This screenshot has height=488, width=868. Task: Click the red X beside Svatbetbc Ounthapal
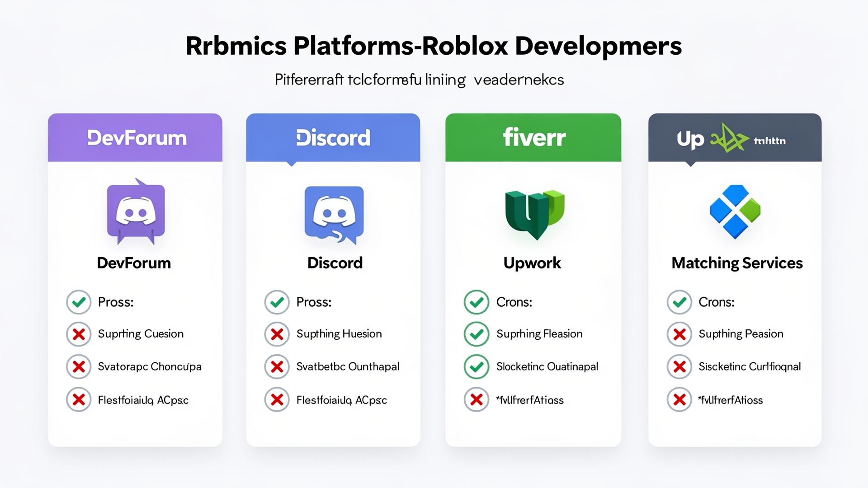(x=277, y=366)
